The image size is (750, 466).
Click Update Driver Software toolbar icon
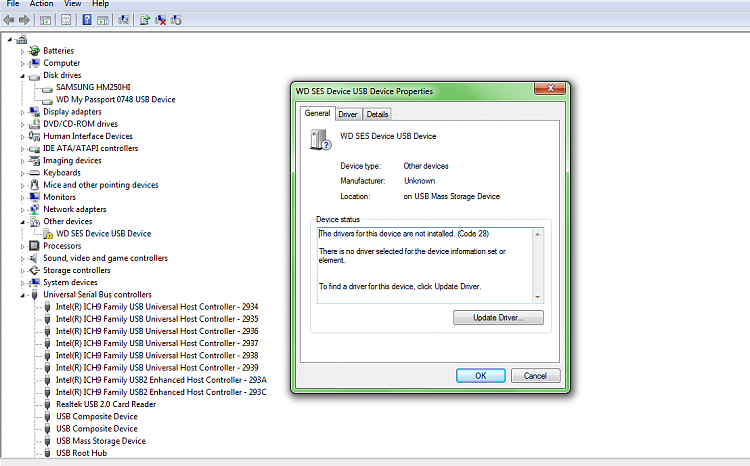(x=144, y=20)
